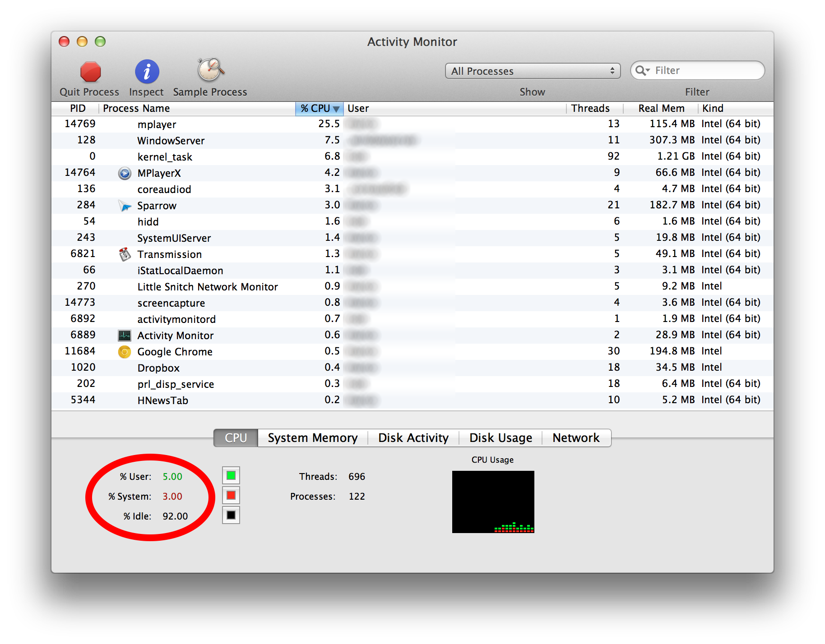Select the WindowServer process row
The height and width of the screenshot is (644, 825).
[x=412, y=140]
